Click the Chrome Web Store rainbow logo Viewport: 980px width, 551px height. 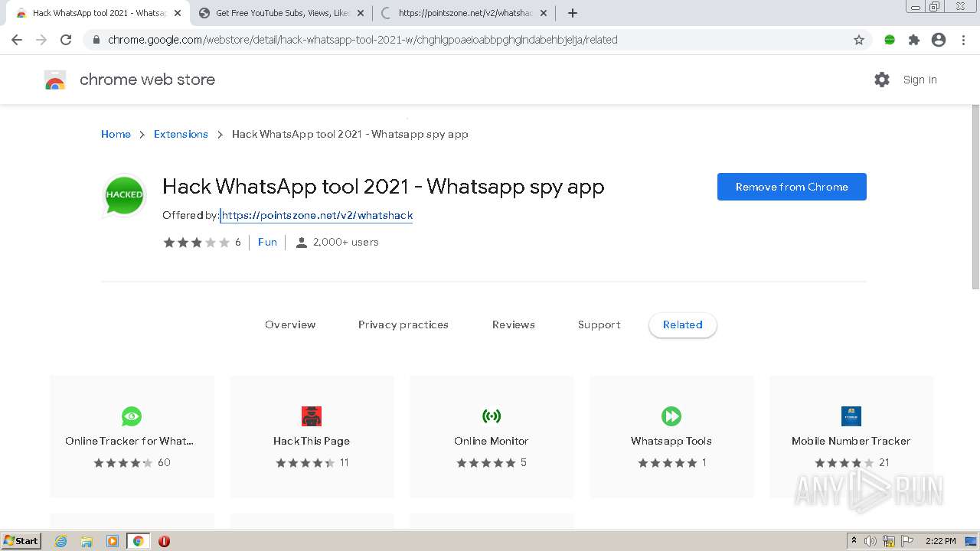pos(55,80)
